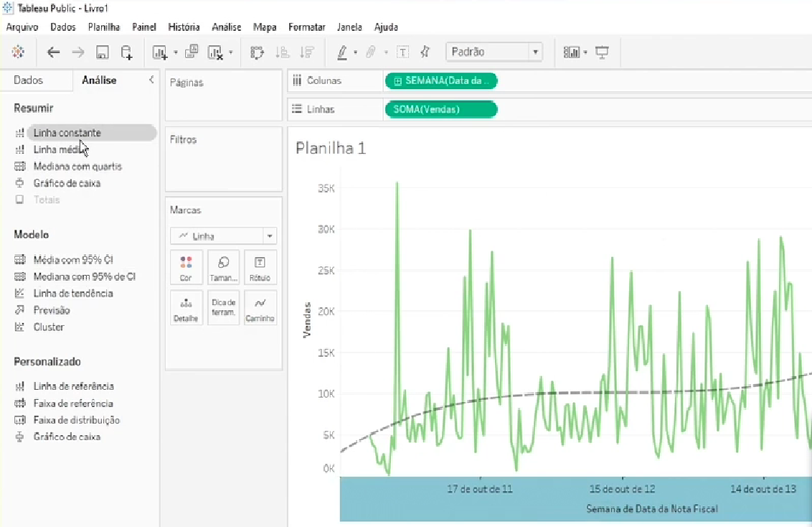Click the New Worksheet icon in toolbar
Screen dimensions: 812x527
click(159, 52)
